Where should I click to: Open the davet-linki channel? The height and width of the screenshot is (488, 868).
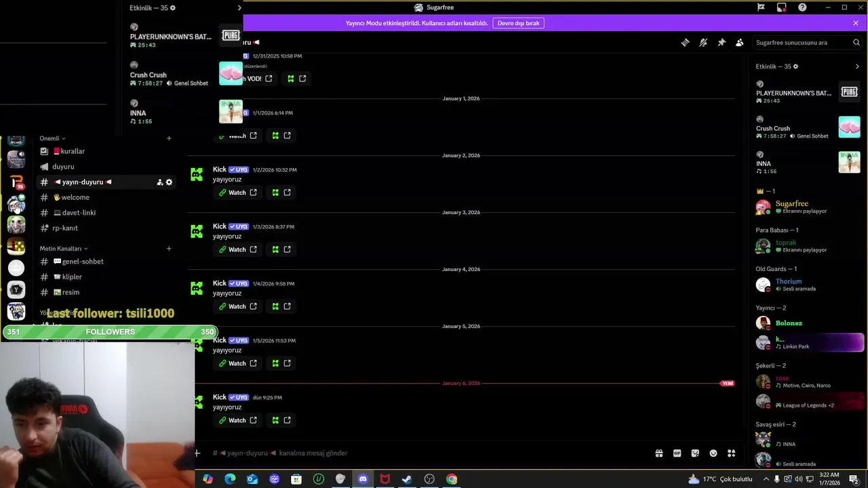point(105,213)
